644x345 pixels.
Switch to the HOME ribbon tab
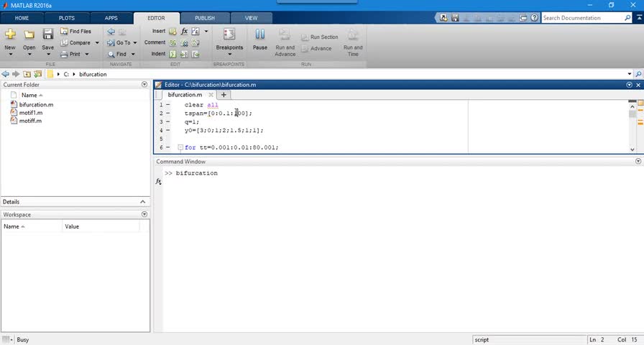coord(22,18)
